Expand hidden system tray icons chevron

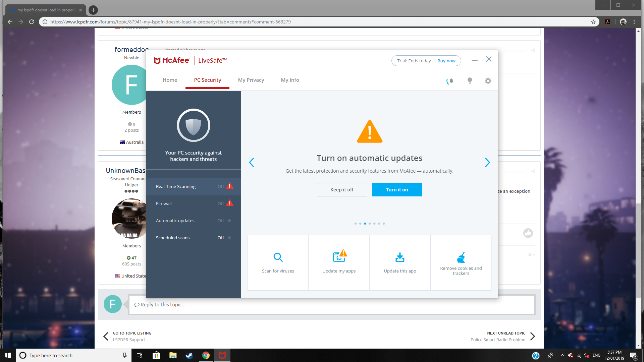coord(562,355)
